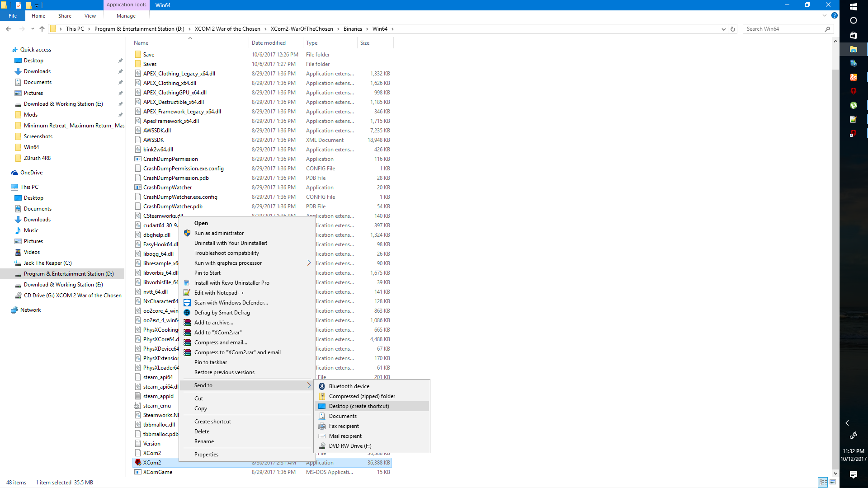Click the Windows Defender scan icon

187,303
